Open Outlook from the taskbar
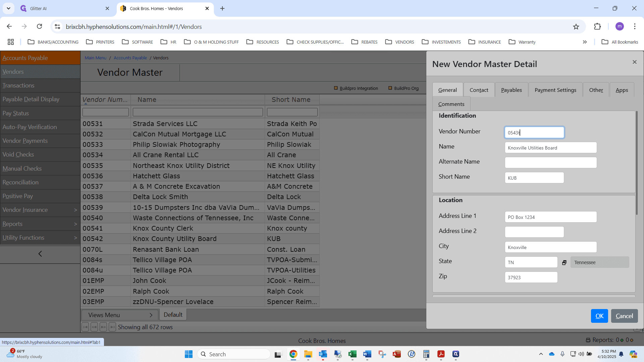The height and width of the screenshot is (362, 644). [x=323, y=354]
